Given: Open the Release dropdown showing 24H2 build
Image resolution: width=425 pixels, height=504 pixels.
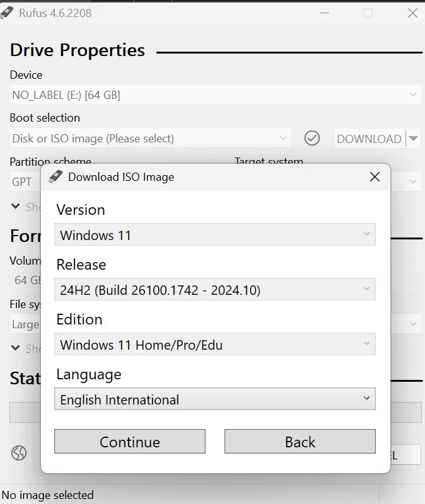Looking at the screenshot, I should tap(214, 289).
